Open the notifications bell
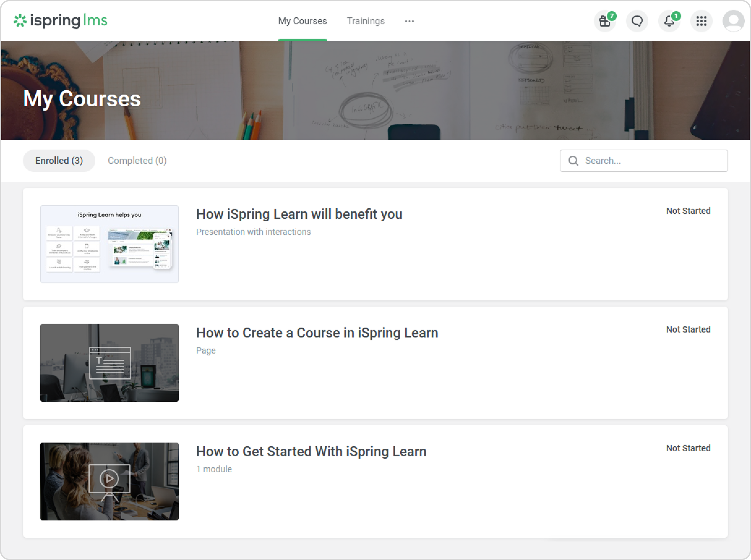Screen dimensions: 751x560 pyautogui.click(x=669, y=21)
